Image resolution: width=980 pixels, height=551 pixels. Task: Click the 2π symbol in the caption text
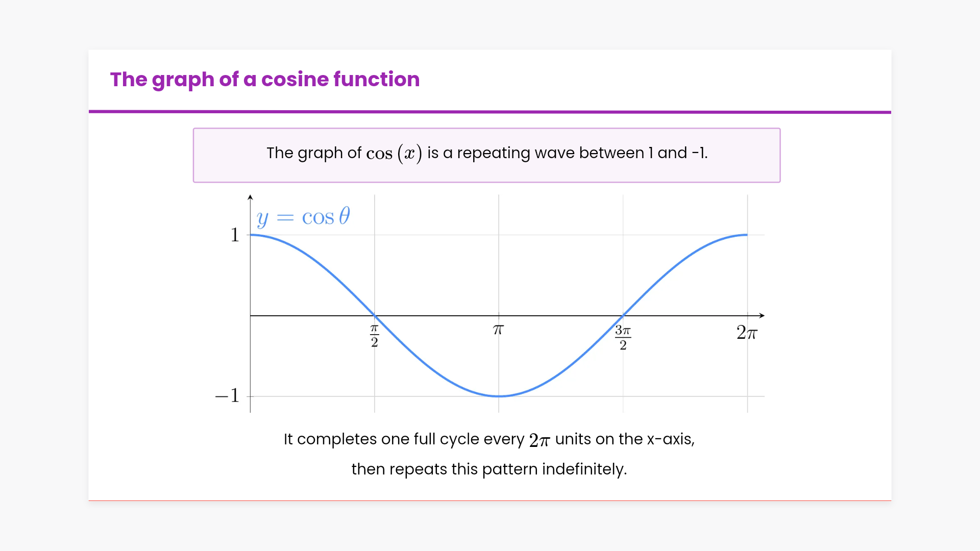tap(540, 440)
